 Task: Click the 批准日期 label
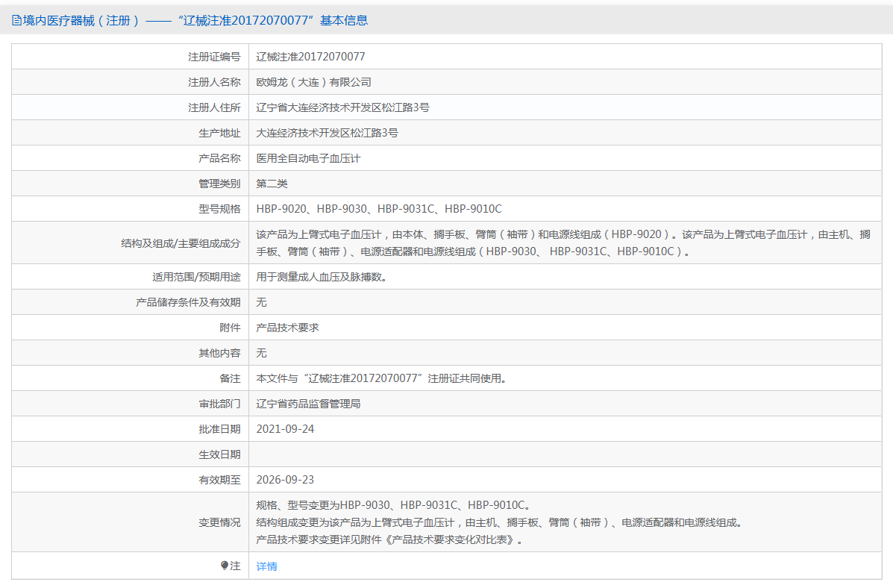pyautogui.click(x=219, y=429)
